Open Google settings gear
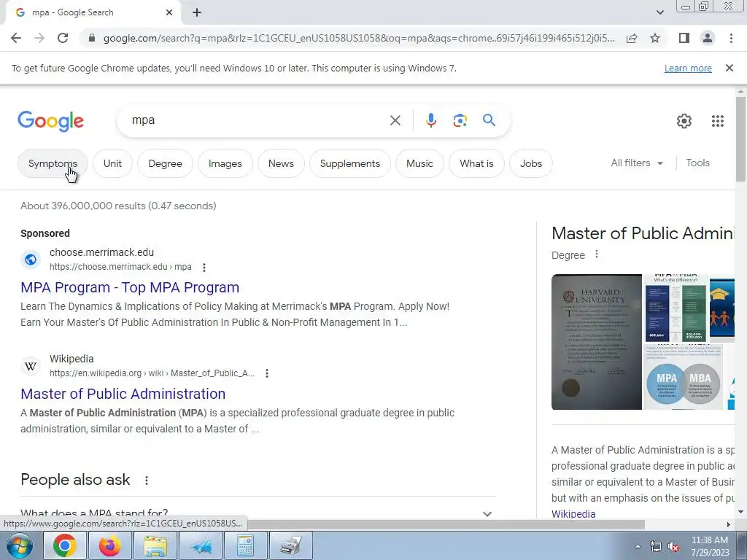Viewport: 747px width, 560px height. pyautogui.click(x=684, y=121)
